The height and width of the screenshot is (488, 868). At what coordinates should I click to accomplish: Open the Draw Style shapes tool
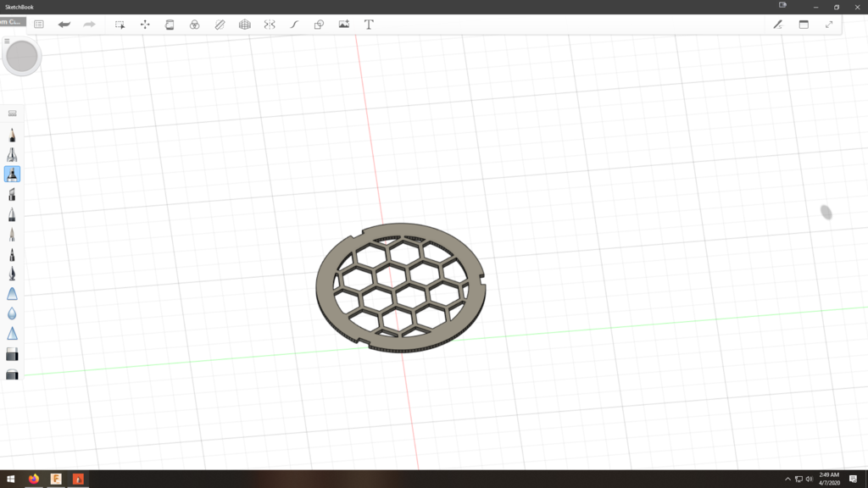(x=319, y=25)
